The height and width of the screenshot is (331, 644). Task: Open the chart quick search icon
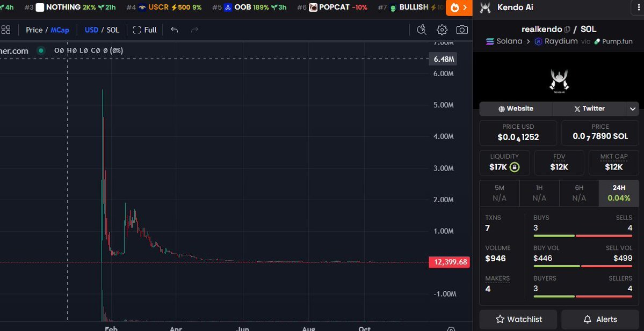pos(422,30)
